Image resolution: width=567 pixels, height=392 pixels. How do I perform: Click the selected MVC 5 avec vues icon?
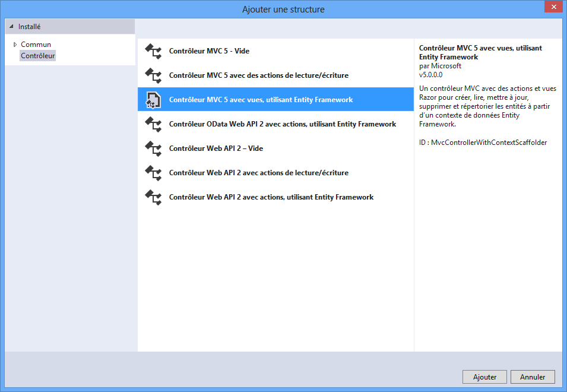[153, 100]
